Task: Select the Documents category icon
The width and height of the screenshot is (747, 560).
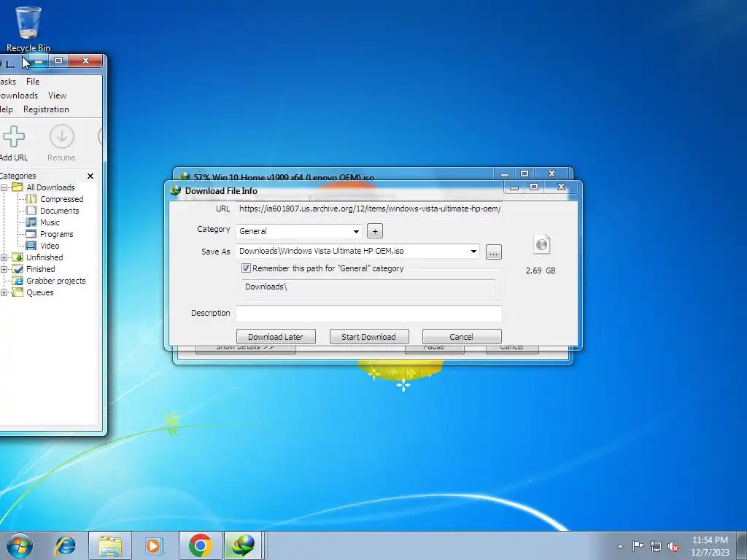Action: [31, 211]
